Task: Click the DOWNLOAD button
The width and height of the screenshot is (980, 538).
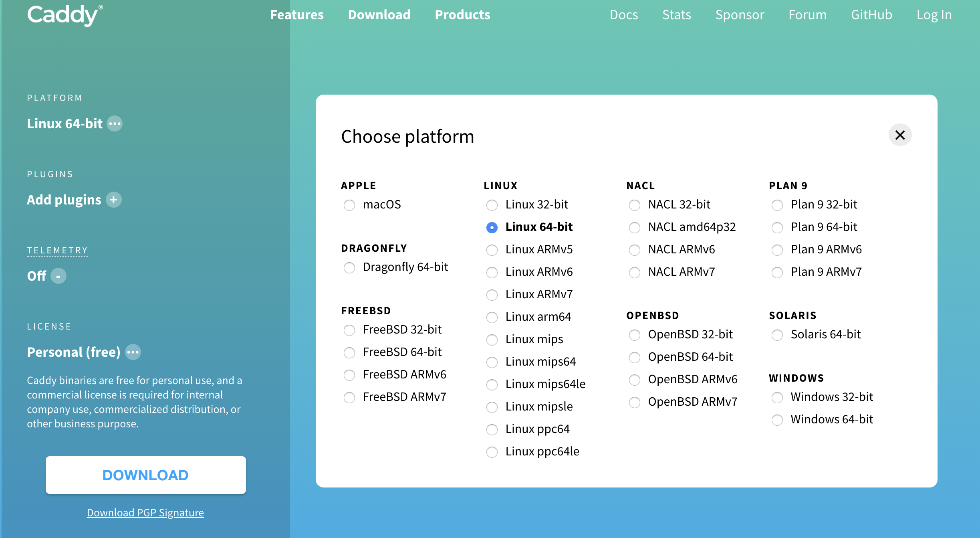Action: point(146,475)
